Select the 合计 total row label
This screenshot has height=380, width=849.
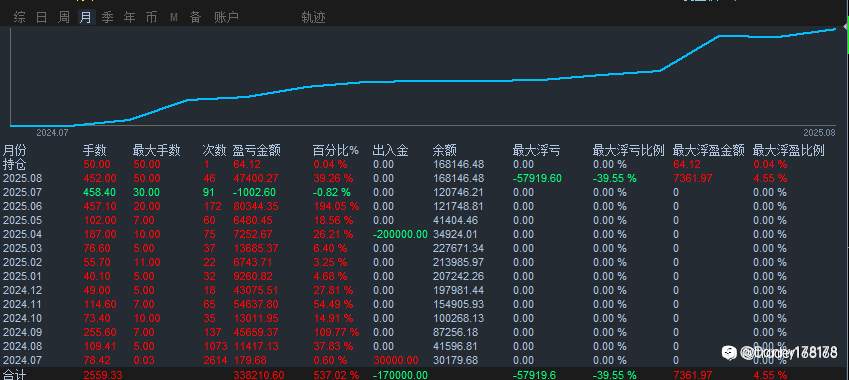coord(15,375)
